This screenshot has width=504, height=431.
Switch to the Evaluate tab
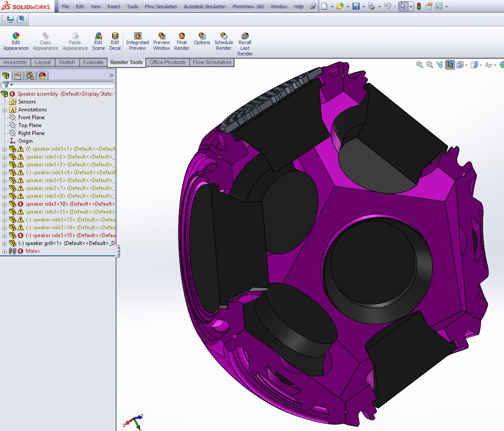tap(93, 62)
